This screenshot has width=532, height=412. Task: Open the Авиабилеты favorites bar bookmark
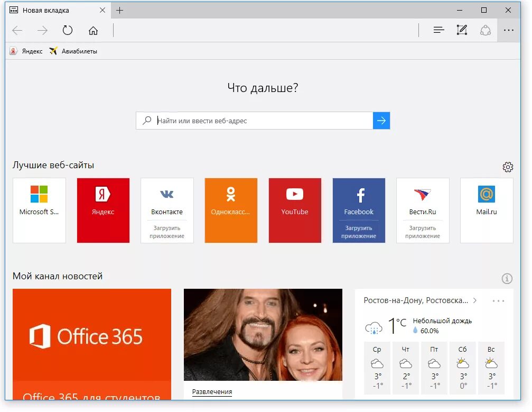pyautogui.click(x=73, y=51)
